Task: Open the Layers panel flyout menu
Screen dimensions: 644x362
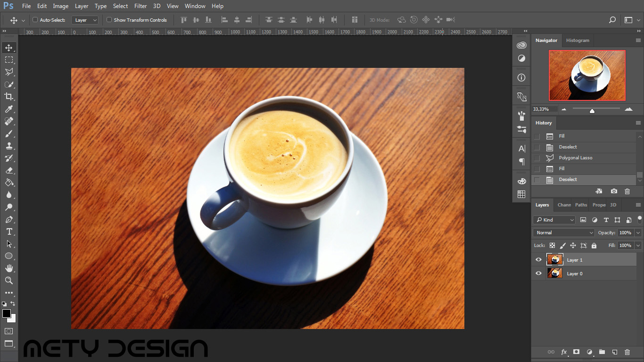Action: coord(638,205)
